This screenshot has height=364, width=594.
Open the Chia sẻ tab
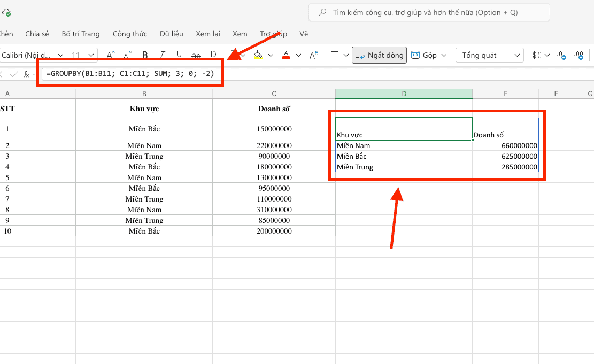pyautogui.click(x=37, y=34)
